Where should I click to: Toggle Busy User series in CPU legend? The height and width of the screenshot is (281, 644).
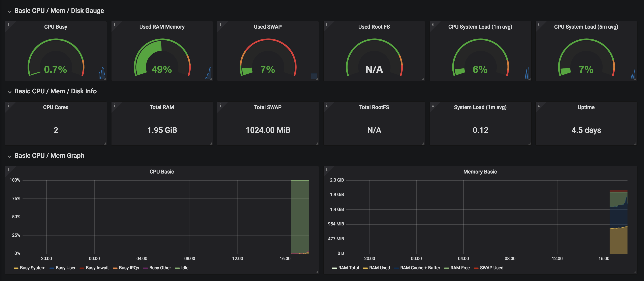tap(65, 268)
